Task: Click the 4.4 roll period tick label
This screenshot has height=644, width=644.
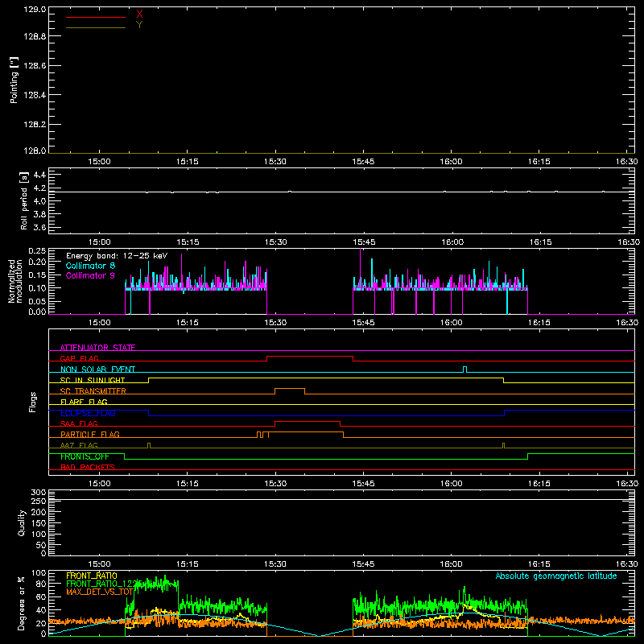Action: click(x=39, y=175)
